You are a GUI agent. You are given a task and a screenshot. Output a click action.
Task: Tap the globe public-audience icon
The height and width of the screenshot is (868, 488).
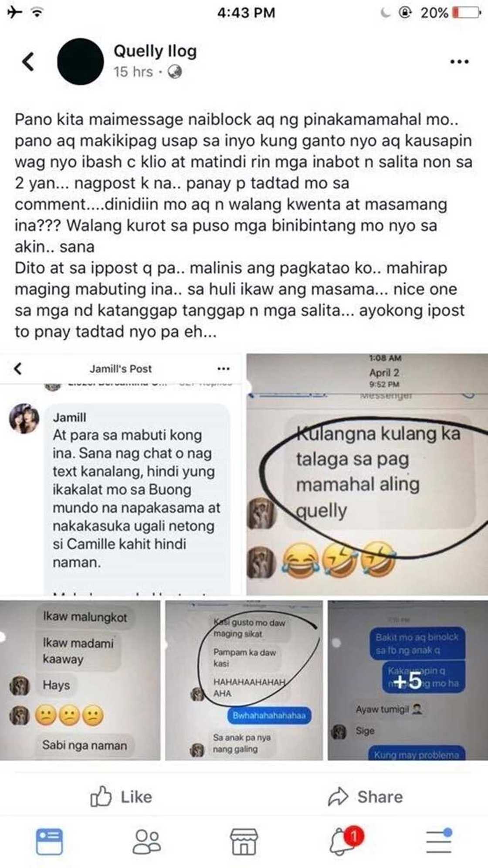coord(175,71)
